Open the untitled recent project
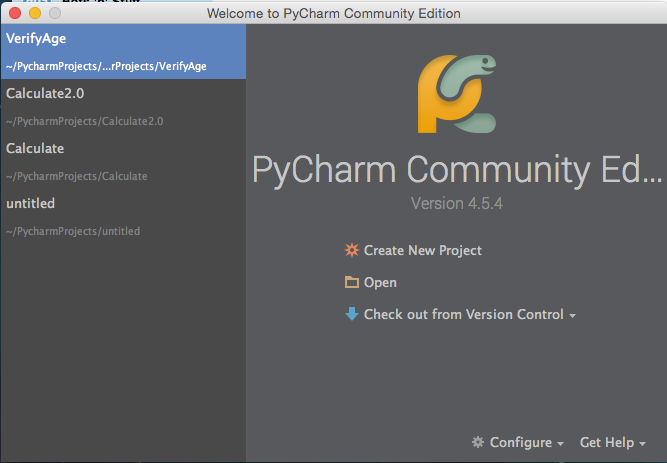 (x=123, y=216)
